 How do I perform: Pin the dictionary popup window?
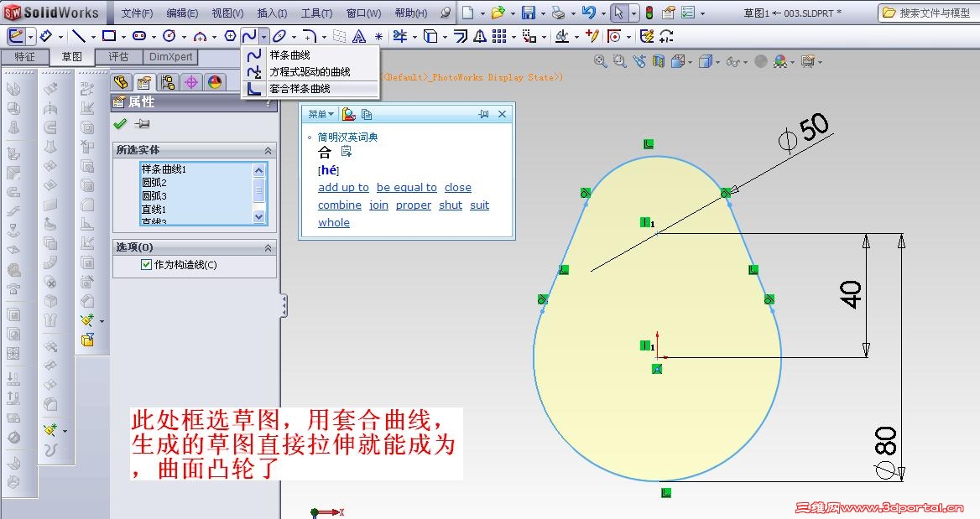(x=483, y=114)
